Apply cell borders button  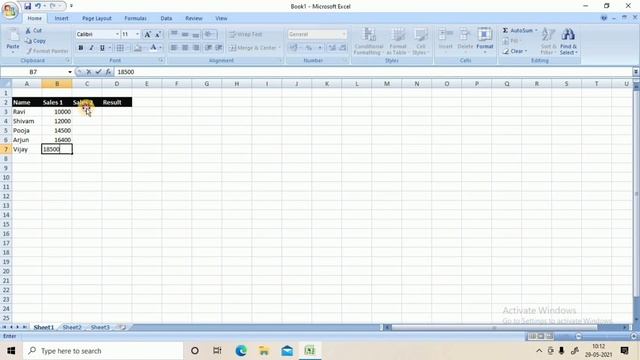pos(120,48)
